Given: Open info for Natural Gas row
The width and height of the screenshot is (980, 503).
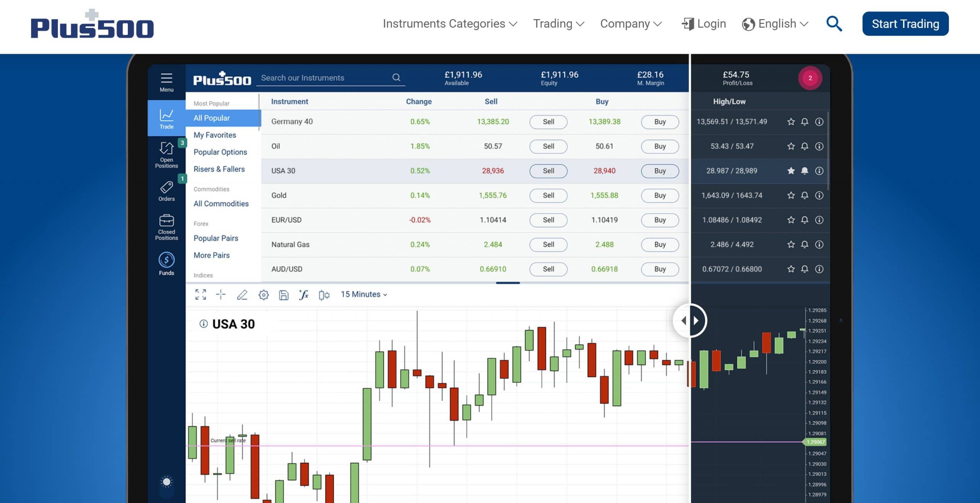Looking at the screenshot, I should (x=819, y=244).
